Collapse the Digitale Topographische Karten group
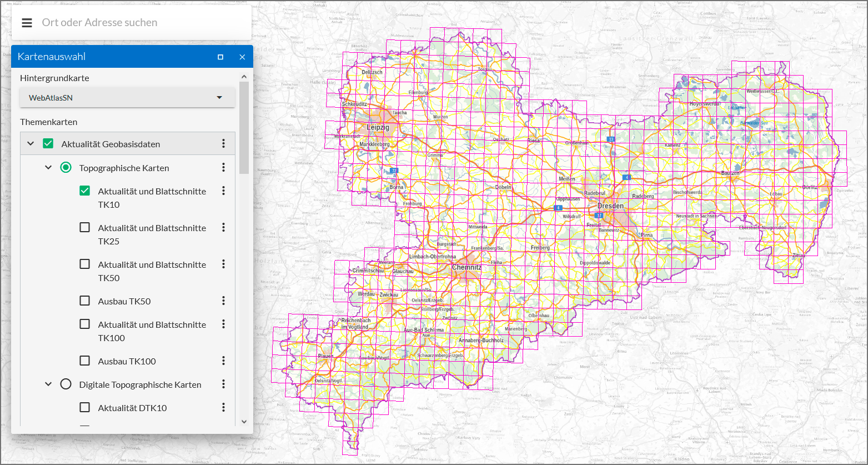Viewport: 868px width, 465px height. point(48,384)
